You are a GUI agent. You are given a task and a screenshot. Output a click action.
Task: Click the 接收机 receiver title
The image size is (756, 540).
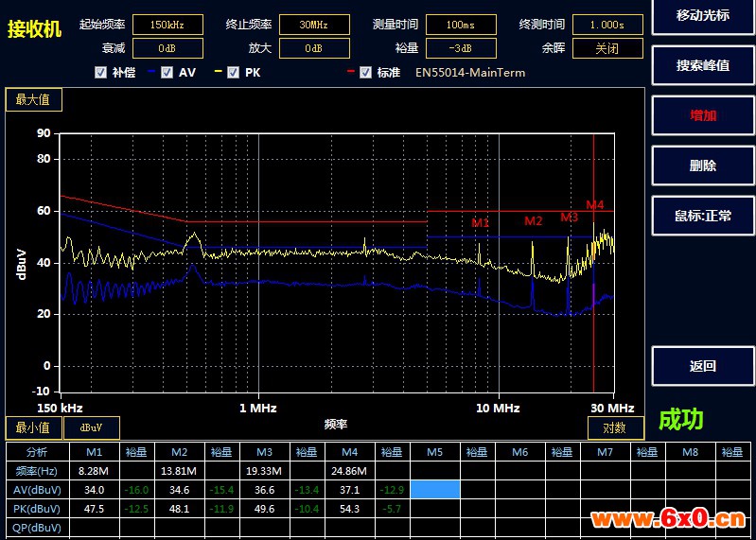34,29
